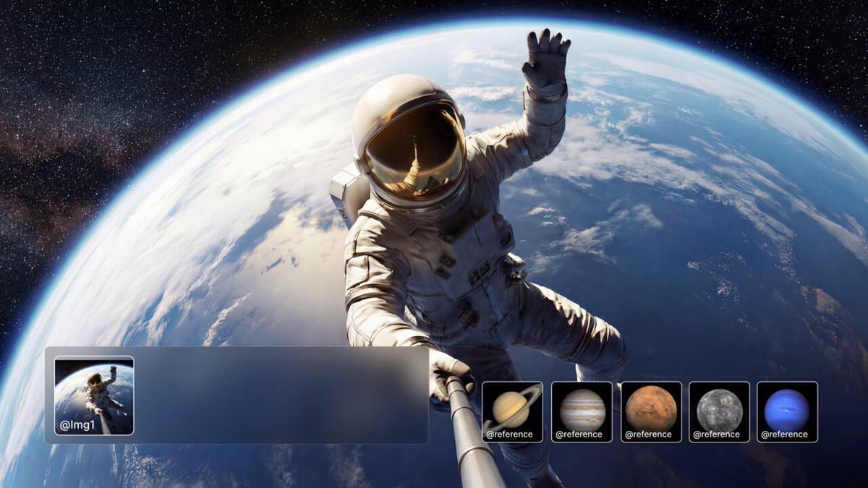Pick the blue Neptune reference thumbnail
This screenshot has width=868, height=488.
click(x=787, y=407)
